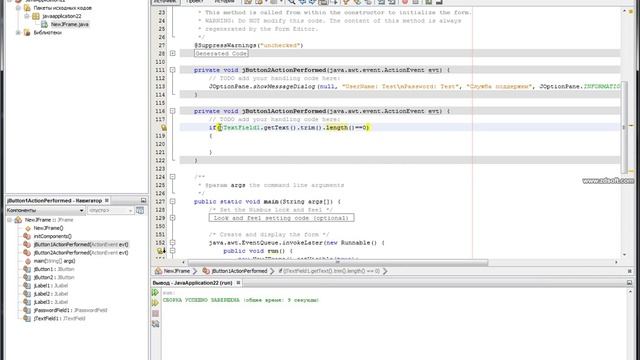This screenshot has height=360, width=640.
Task: Click the СБОРКА УСПЕШНО ЗАВЕРШЕНА output line
Action: (241, 300)
